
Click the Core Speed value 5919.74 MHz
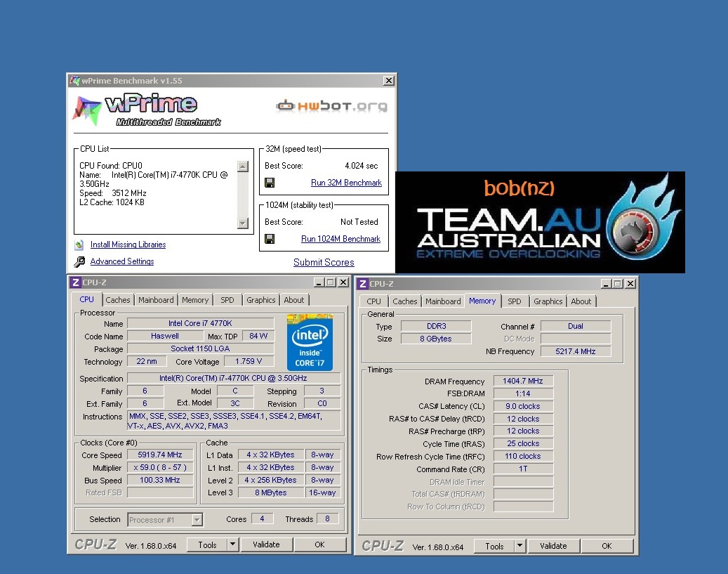coord(160,455)
